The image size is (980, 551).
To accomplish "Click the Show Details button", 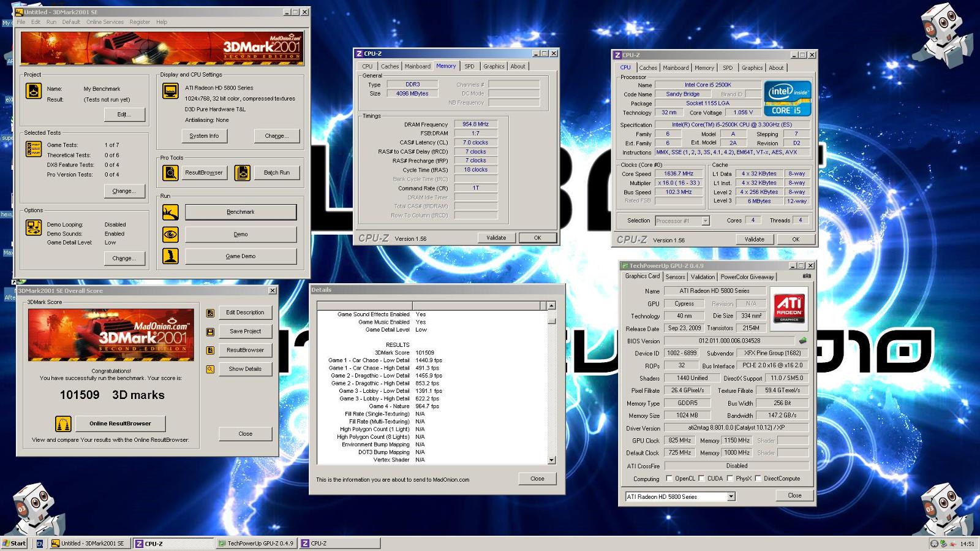I will tap(245, 369).
